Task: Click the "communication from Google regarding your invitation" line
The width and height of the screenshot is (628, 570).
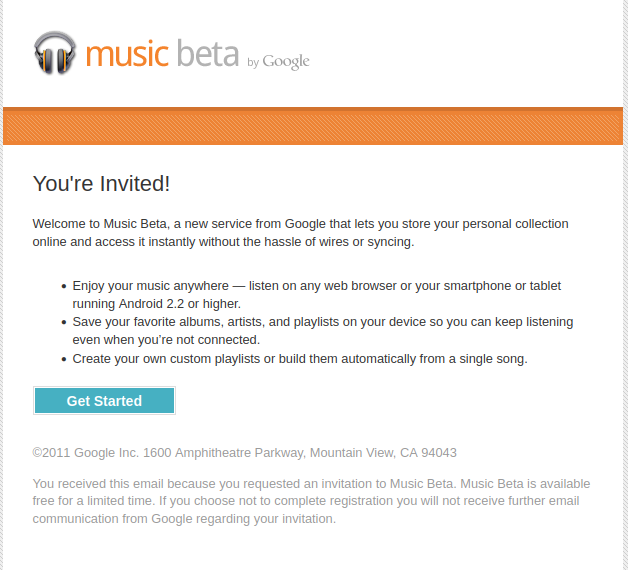Action: tap(184, 519)
